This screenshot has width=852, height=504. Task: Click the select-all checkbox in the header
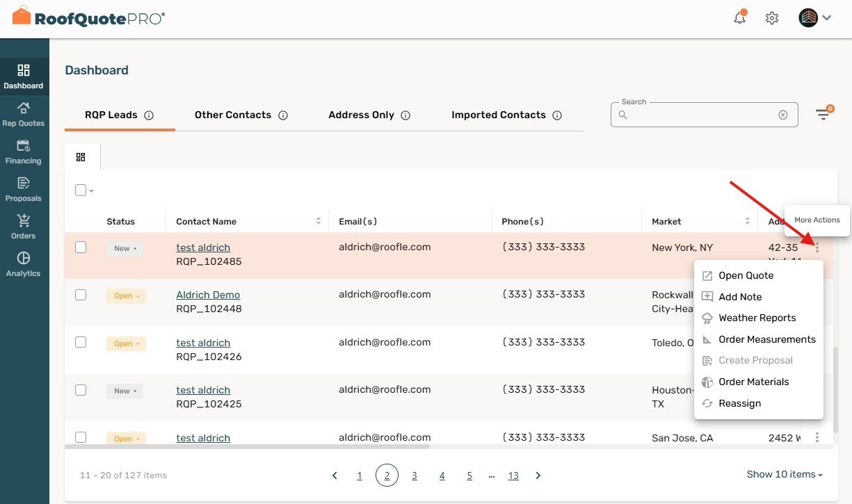(x=79, y=190)
